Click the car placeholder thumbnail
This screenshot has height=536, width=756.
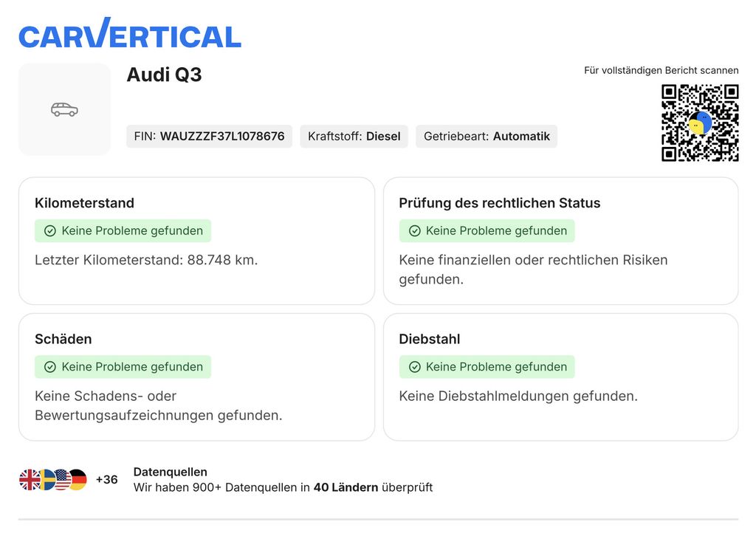tap(64, 109)
